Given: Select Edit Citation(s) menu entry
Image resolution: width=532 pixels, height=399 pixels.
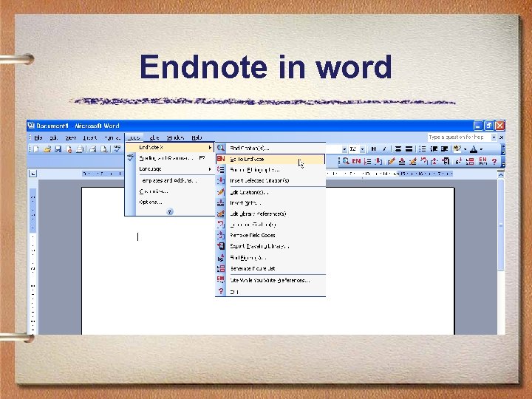Looking at the screenshot, I should [x=270, y=192].
